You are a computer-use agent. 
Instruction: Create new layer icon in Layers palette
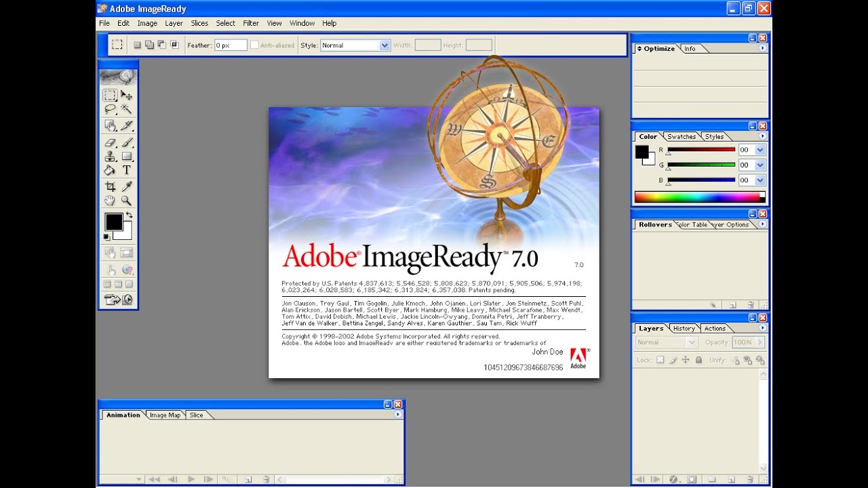732,479
